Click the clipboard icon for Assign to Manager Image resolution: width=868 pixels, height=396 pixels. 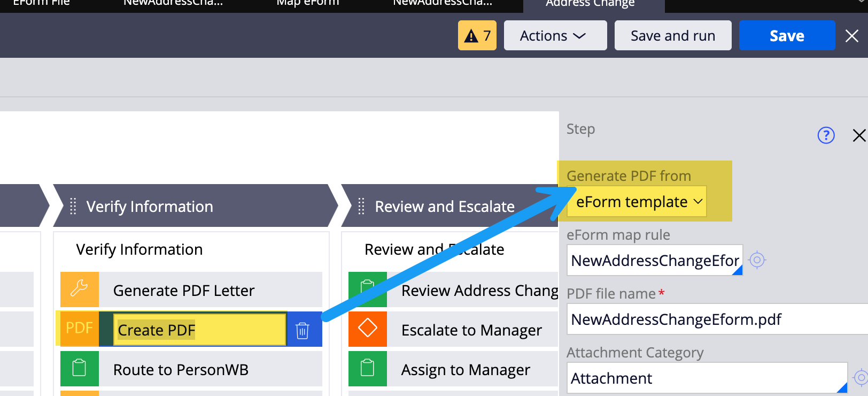click(x=368, y=369)
